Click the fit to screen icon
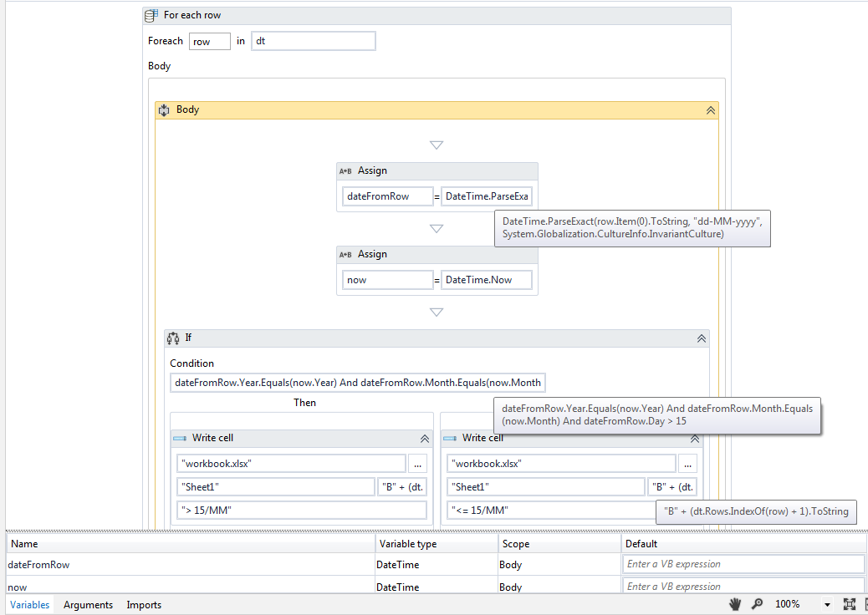Viewport: 868px width, 615px height. [849, 604]
